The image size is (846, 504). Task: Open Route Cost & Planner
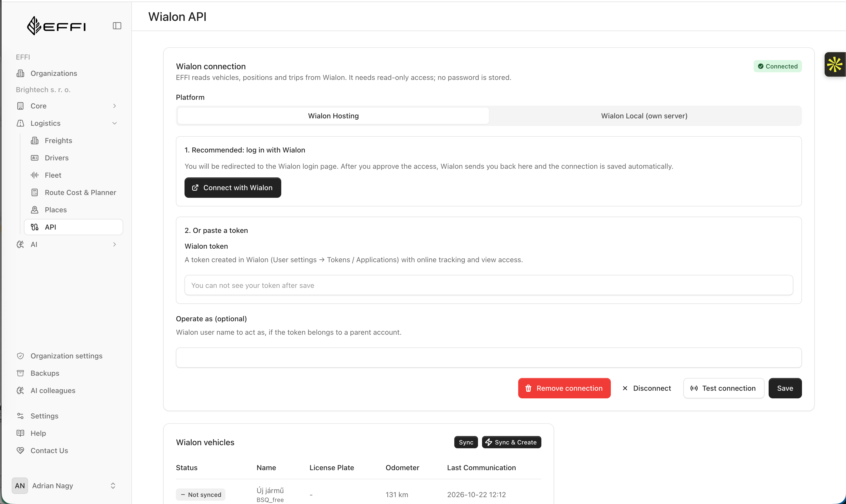80,193
